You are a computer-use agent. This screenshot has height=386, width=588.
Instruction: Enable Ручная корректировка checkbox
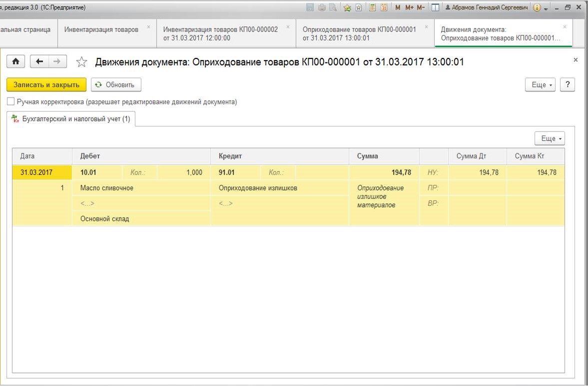click(x=11, y=101)
